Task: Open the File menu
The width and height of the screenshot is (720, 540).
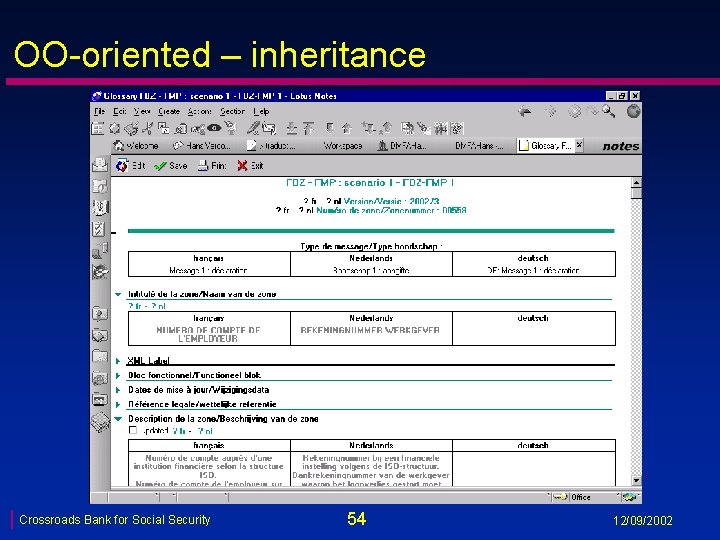Action: 100,111
